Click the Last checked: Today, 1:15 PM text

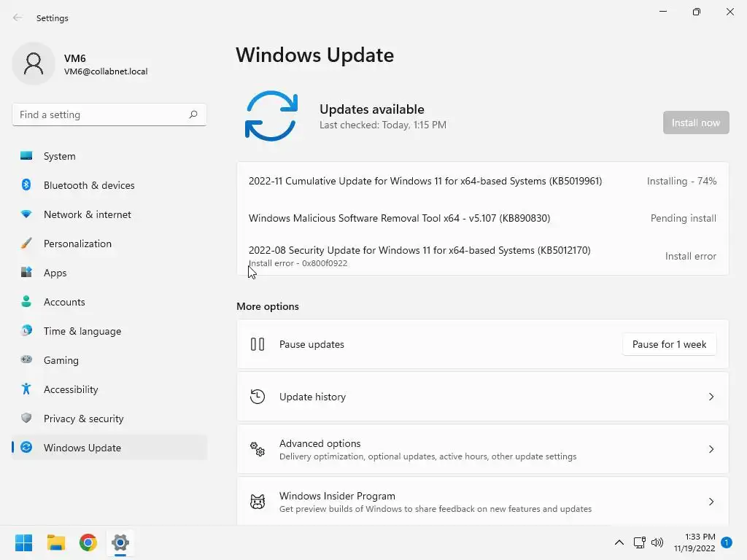point(382,125)
